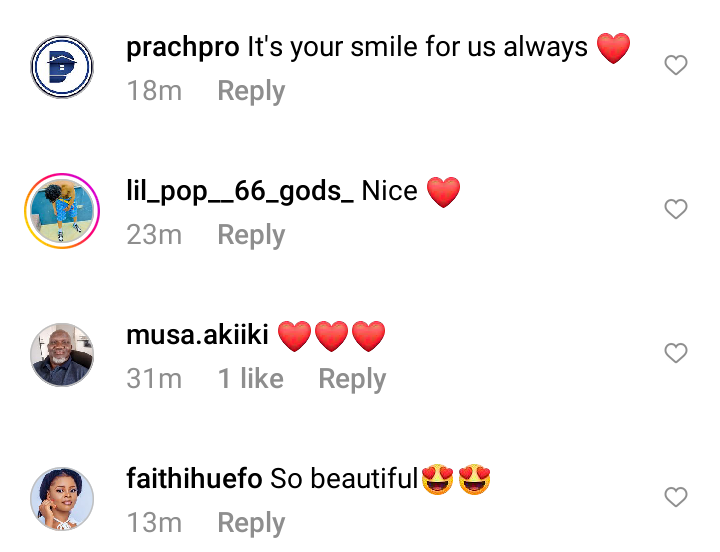
Task: Open the prachpro username link
Action: (x=183, y=48)
